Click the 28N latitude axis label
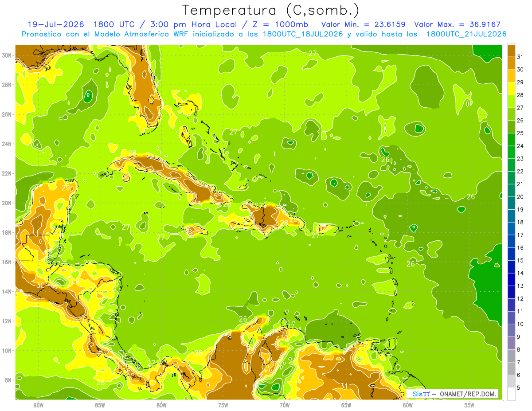This screenshot has height=411, width=532. point(8,85)
